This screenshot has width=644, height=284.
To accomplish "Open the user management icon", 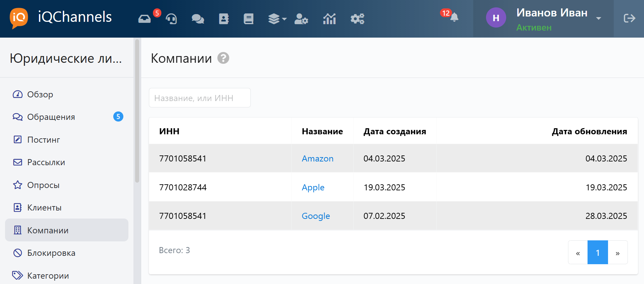I will (x=301, y=19).
